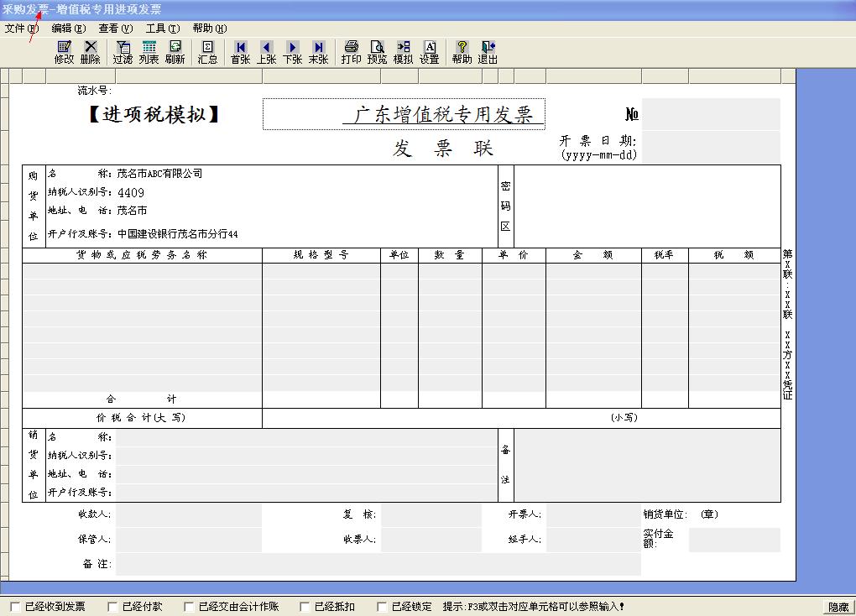Click first row under 税率 column
Viewport: 856px width, 616px height.
tap(665, 271)
